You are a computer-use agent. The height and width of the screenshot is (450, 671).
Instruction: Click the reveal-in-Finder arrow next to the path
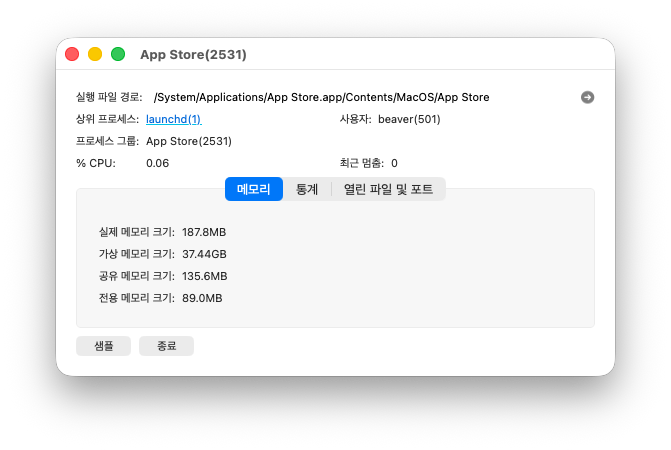click(x=587, y=97)
